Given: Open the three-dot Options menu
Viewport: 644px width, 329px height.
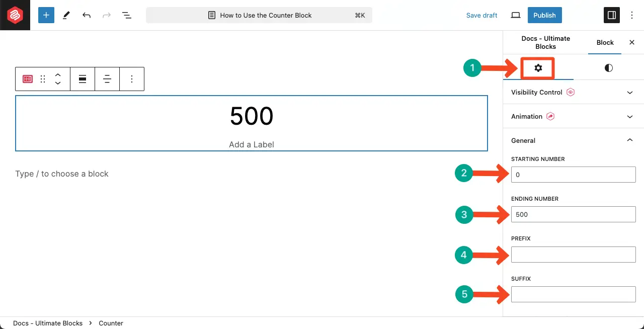Looking at the screenshot, I should pyautogui.click(x=632, y=15).
